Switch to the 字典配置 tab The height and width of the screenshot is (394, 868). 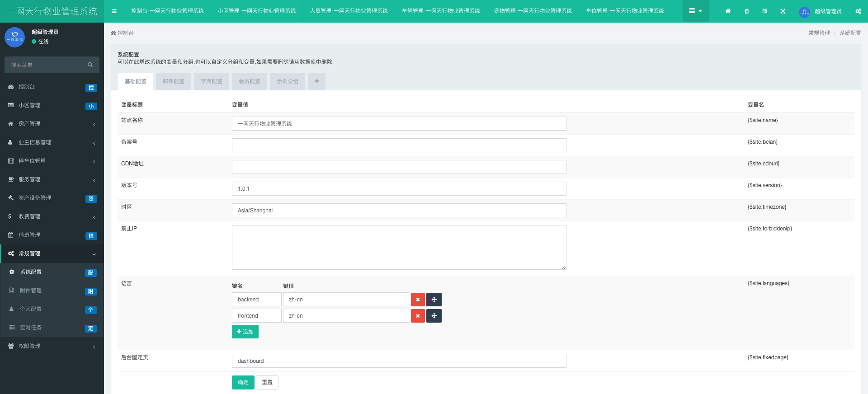(x=212, y=82)
